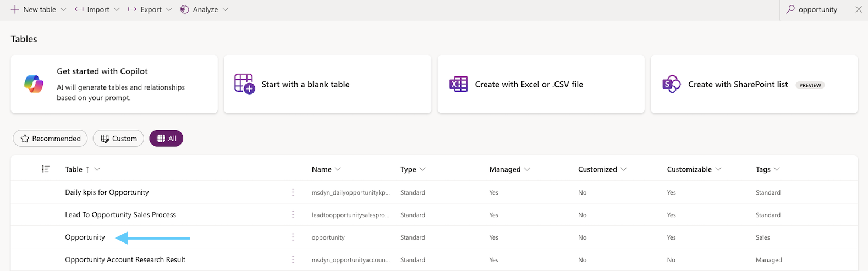The image size is (868, 271).
Task: Click the search magnifier icon
Action: [x=790, y=9]
